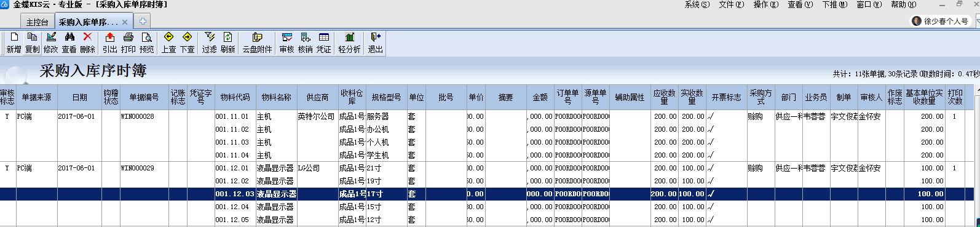Click the 轻分析 chart icon
Image resolution: width=980 pixels, height=227 pixels.
349,43
